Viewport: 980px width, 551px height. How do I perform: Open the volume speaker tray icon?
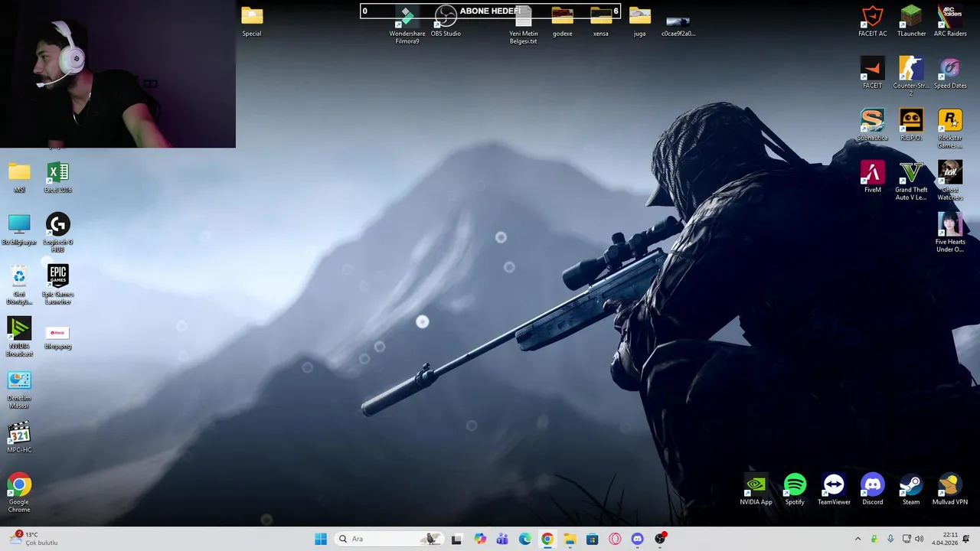(x=919, y=539)
